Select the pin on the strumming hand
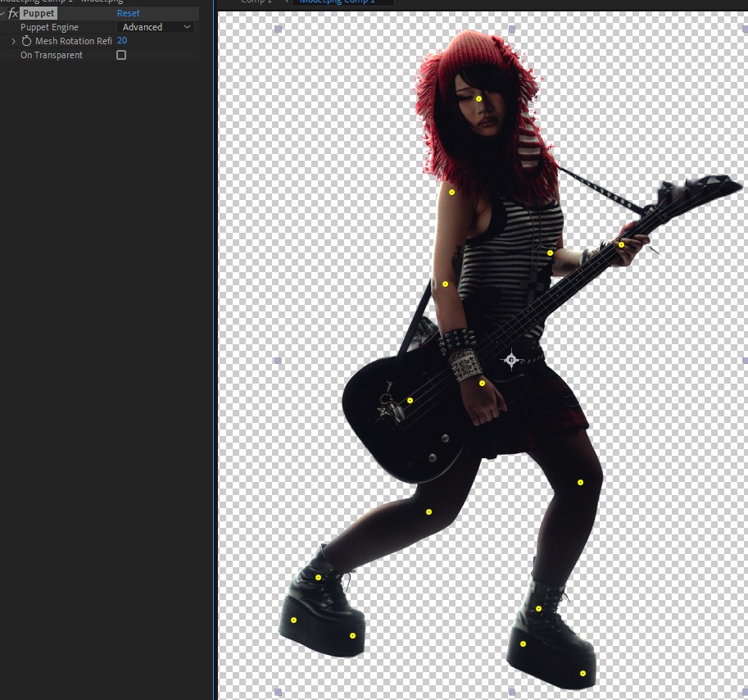748x700 pixels. (482, 383)
